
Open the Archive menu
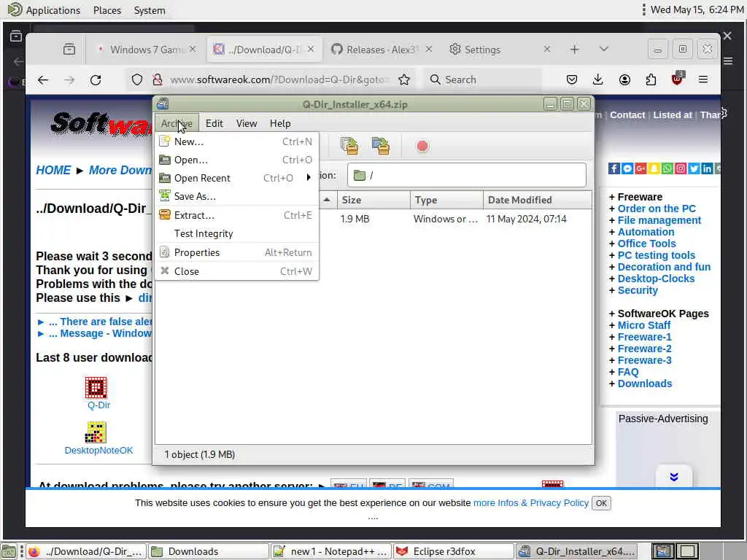(x=177, y=123)
